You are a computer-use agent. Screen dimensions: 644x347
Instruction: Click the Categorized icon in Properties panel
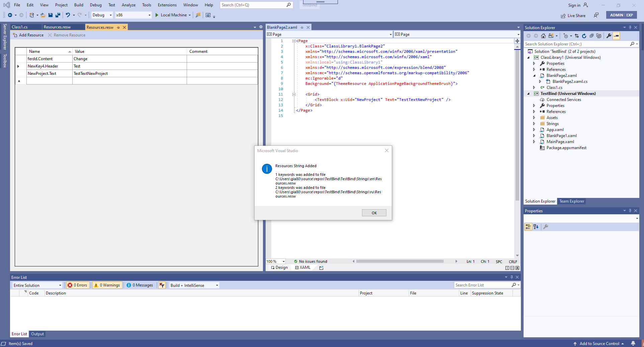click(x=528, y=227)
